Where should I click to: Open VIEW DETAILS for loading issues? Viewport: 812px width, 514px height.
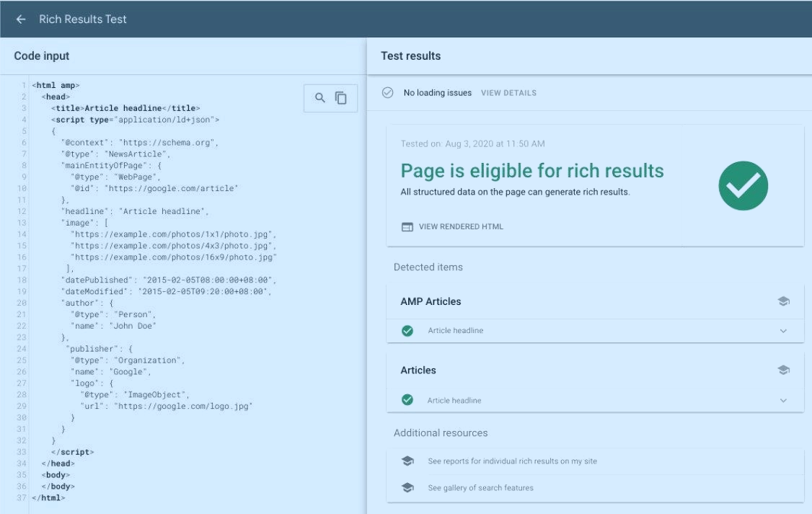point(508,93)
